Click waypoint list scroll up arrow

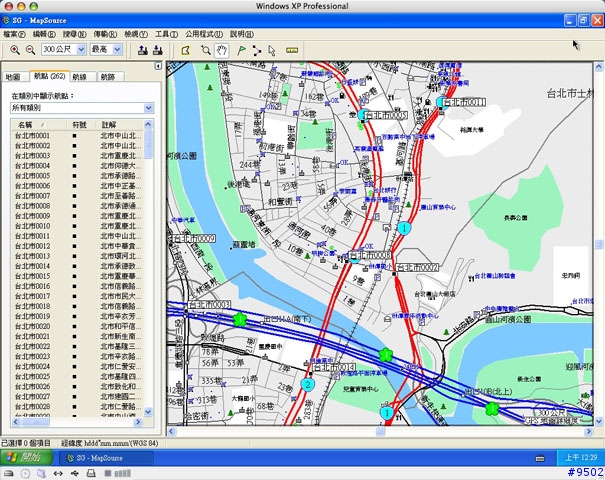148,124
